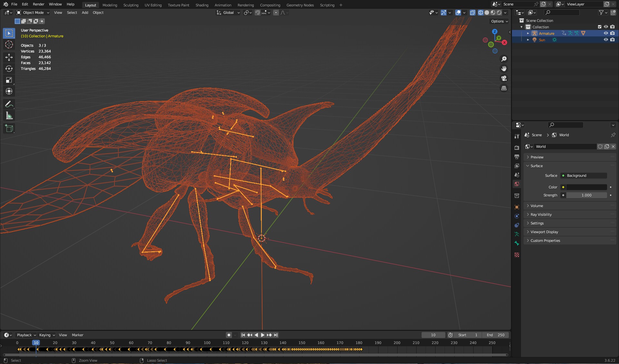The image size is (619, 364).
Task: Hide the Armature in the viewport with its eye icon
Action: 606,33
